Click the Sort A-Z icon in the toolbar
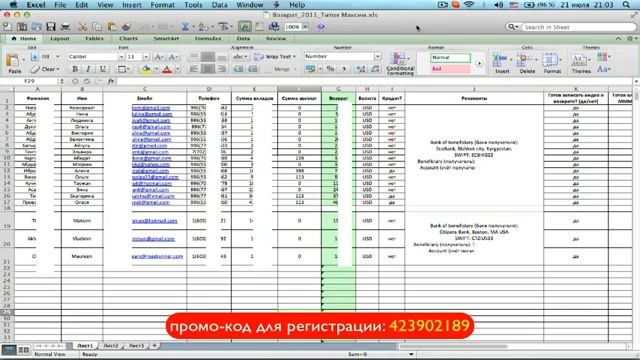Screen dimensions: 640x360 tap(202, 27)
